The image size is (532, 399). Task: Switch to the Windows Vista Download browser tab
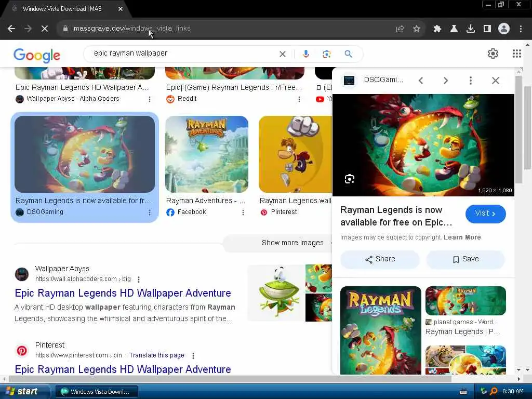click(62, 9)
